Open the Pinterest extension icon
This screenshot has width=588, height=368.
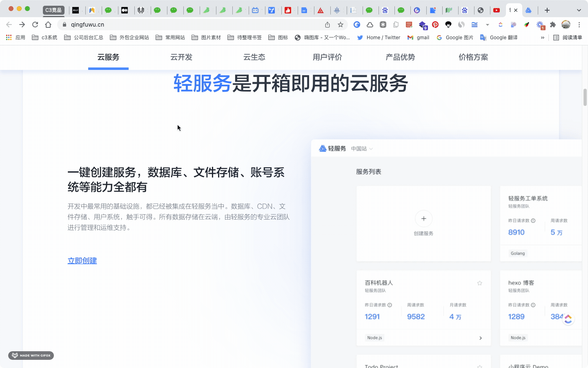[x=435, y=25]
